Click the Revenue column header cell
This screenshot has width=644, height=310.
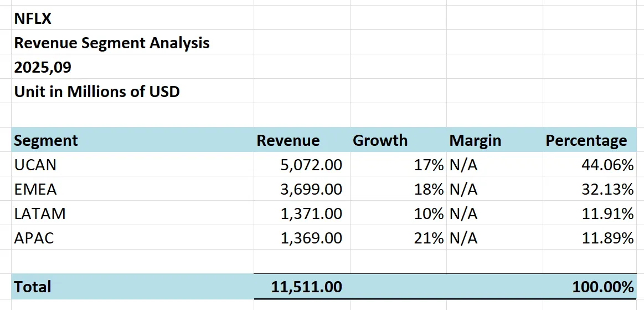click(x=288, y=140)
